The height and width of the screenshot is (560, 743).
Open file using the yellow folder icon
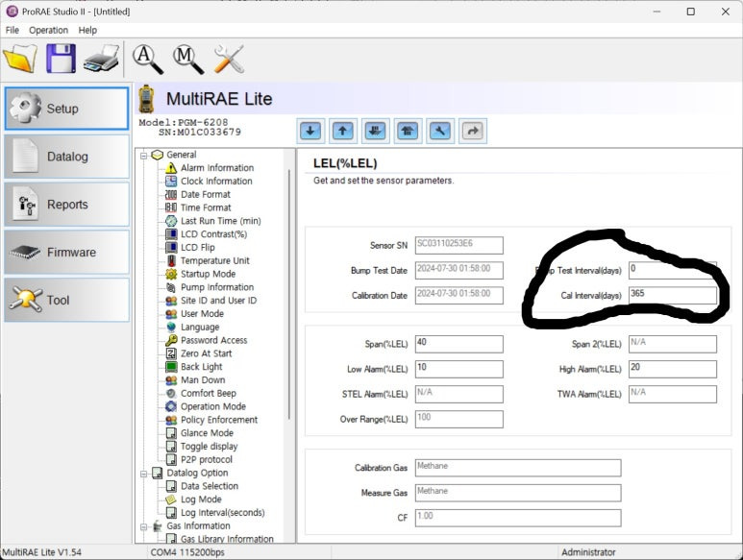click(x=20, y=59)
